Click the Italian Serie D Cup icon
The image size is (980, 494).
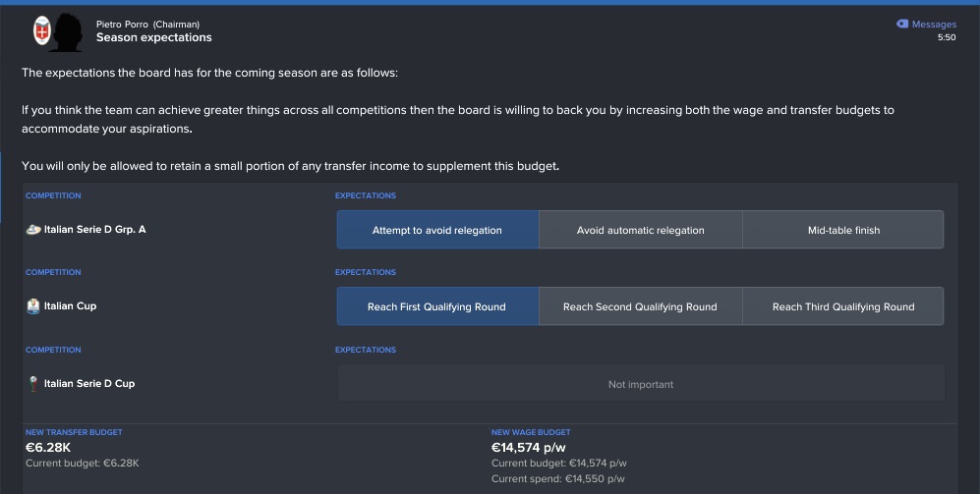(33, 383)
